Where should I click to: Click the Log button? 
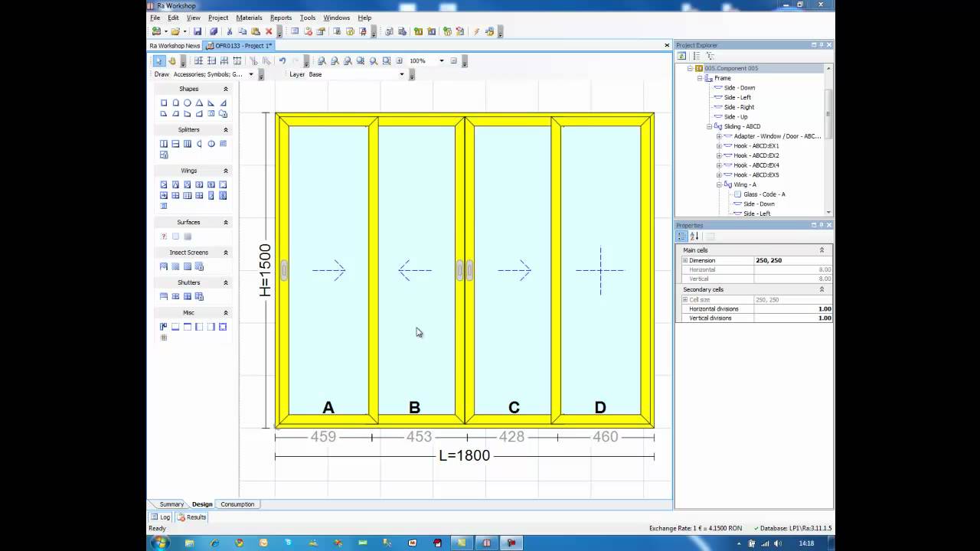point(161,517)
